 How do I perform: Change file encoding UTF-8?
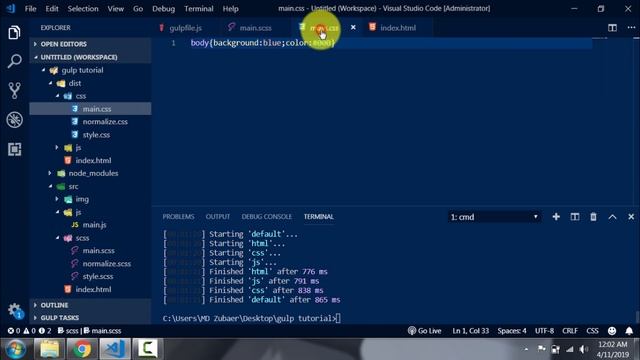pos(544,331)
